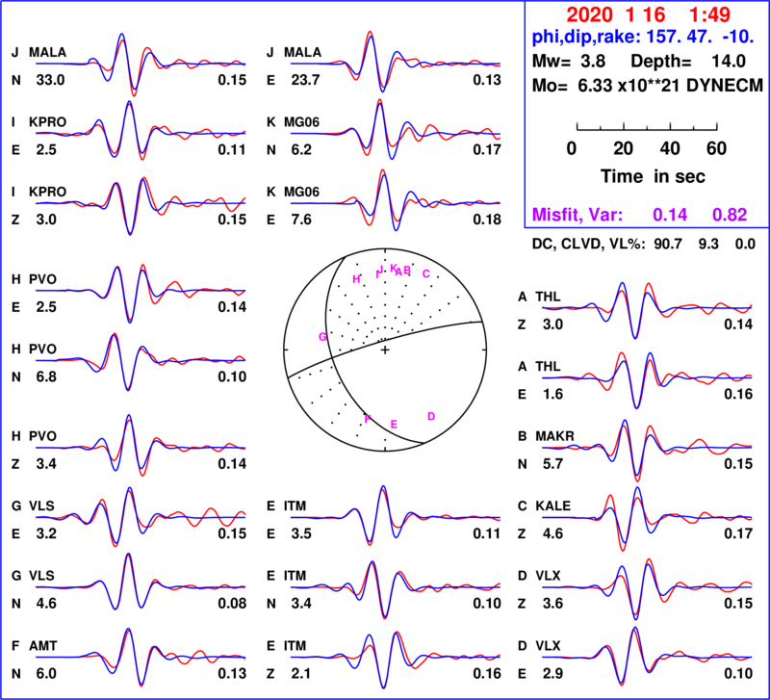Click station letter C on the beachball
The width and height of the screenshot is (770, 700).
point(425,274)
